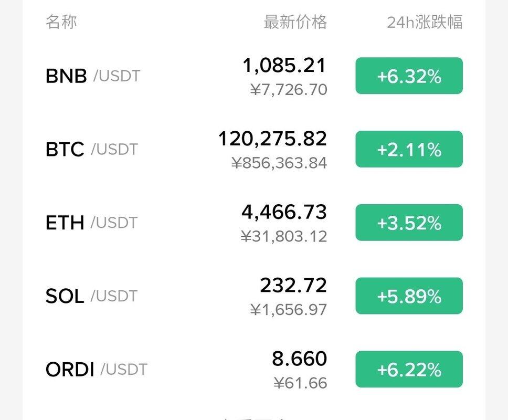
Task: Open the BTC /USDT trading pair
Action: [92, 150]
